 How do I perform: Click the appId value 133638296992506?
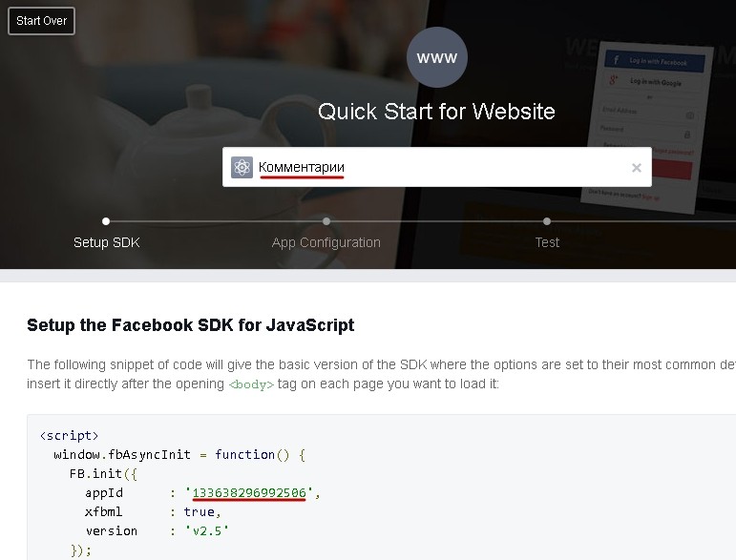(x=249, y=492)
